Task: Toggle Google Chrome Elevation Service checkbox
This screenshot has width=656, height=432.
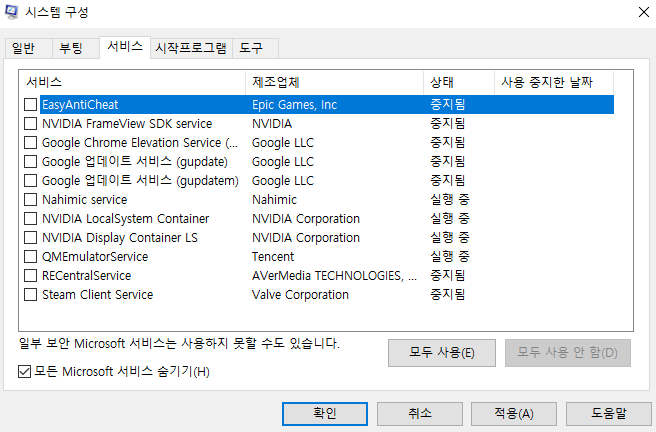Action: 31,143
